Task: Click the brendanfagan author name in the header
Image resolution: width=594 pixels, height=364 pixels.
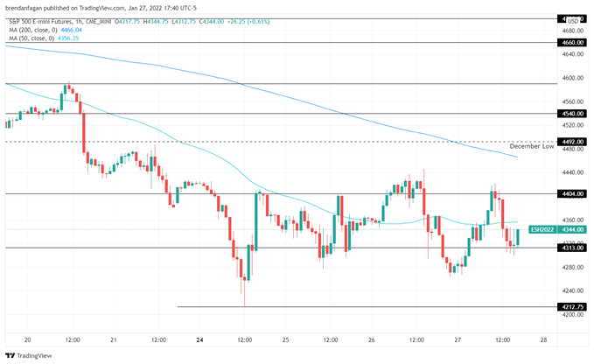Action: (x=24, y=9)
